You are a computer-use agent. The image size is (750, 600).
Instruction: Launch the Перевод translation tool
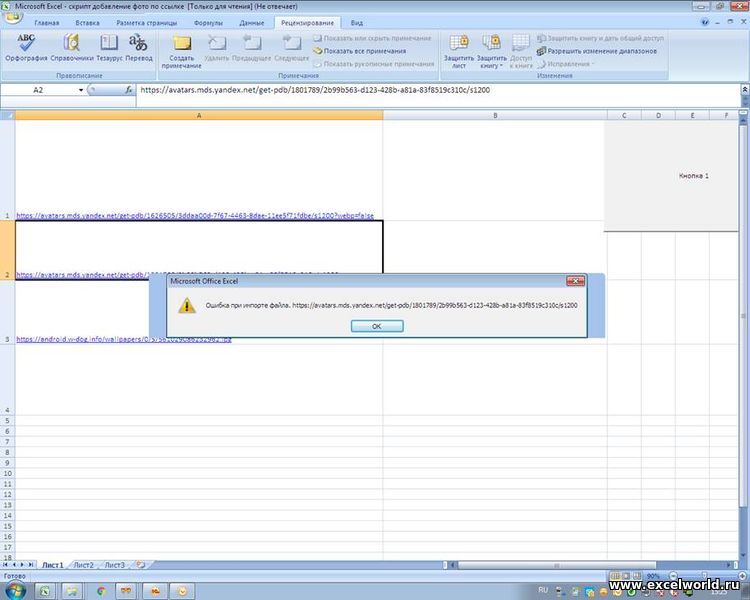tap(139, 48)
